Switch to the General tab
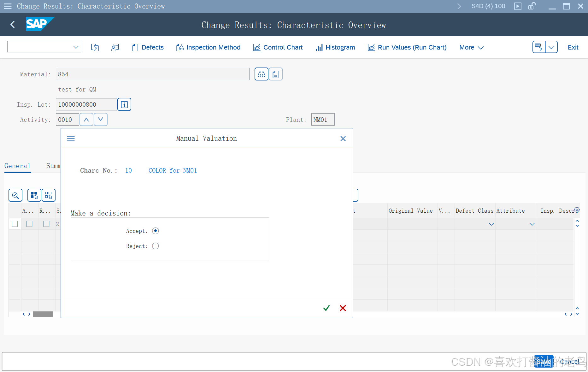The image size is (588, 372). click(x=17, y=166)
